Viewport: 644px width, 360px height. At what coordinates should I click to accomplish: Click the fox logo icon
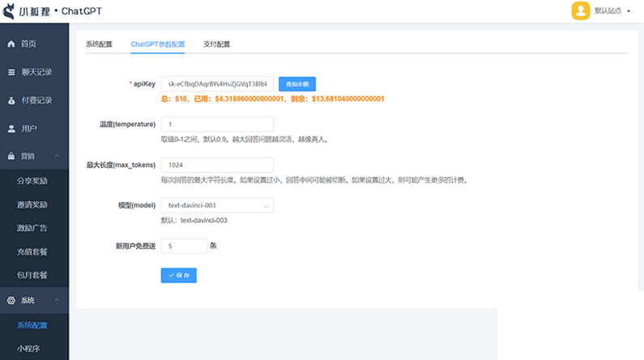tap(9, 11)
